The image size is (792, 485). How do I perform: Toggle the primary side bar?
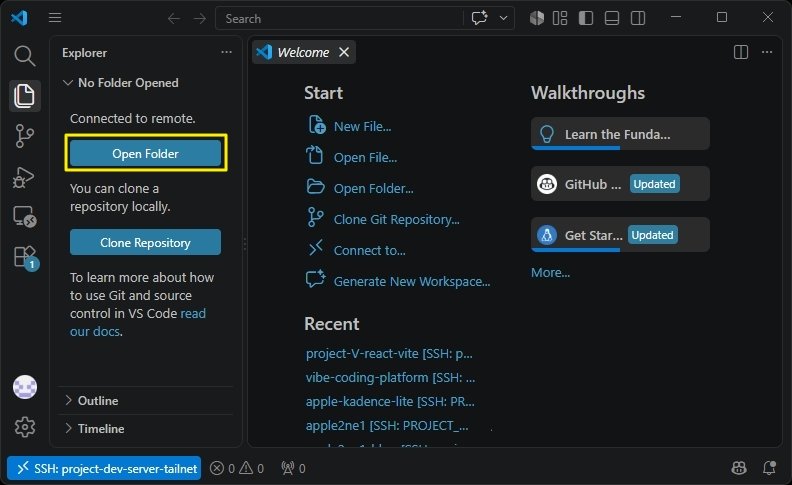point(586,18)
